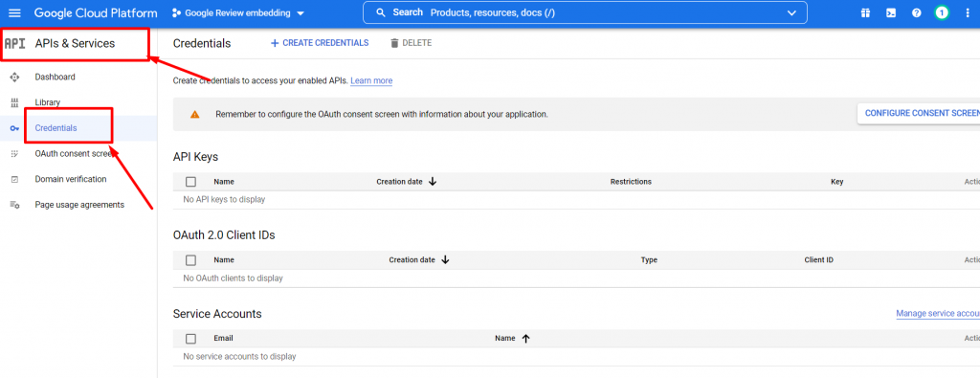The width and height of the screenshot is (980, 378).
Task: Open the help question mark icon
Action: pos(916,13)
